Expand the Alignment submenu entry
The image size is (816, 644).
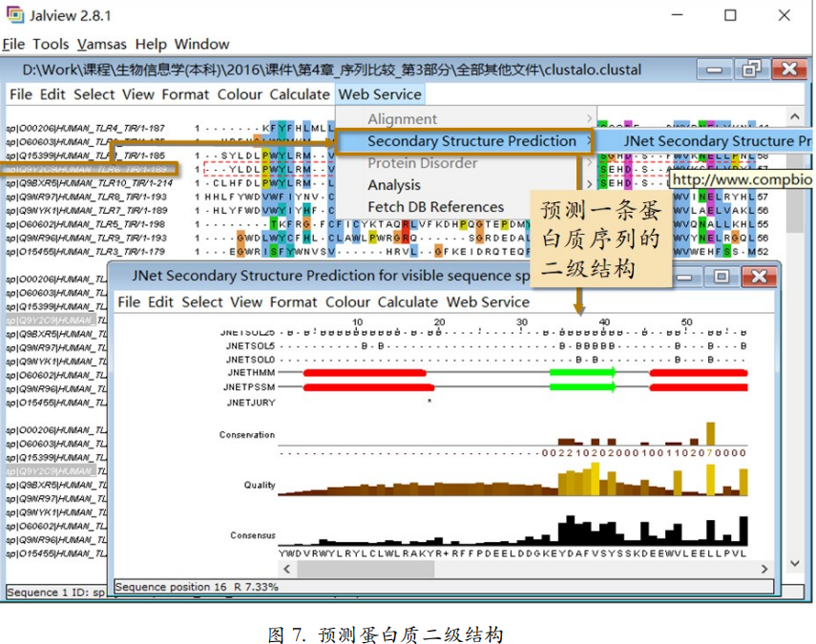(465, 119)
